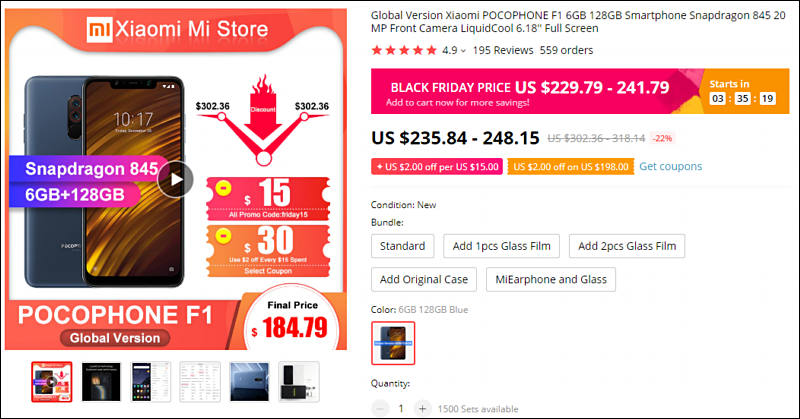
Task: Show the third thumbnail image
Action: pyautogui.click(x=151, y=382)
